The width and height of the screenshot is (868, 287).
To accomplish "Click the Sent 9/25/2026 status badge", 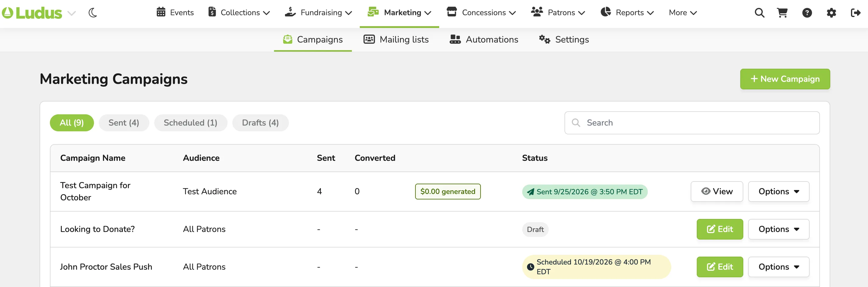I will 585,192.
